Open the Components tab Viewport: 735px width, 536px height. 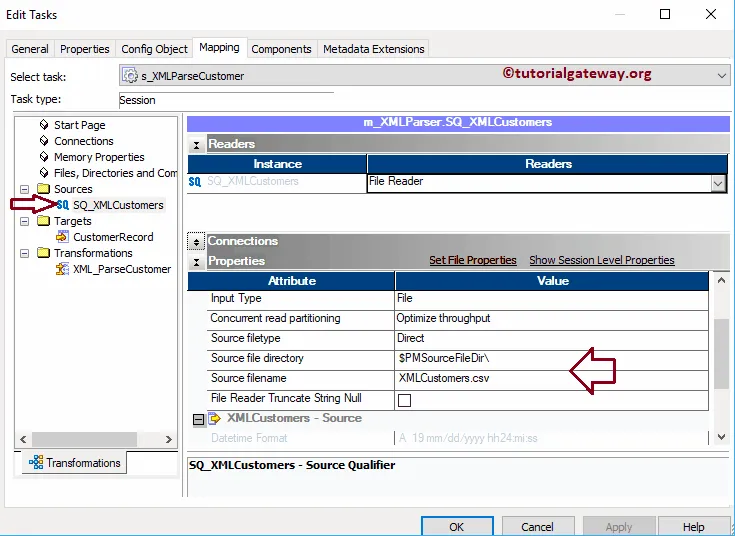[x=281, y=49]
